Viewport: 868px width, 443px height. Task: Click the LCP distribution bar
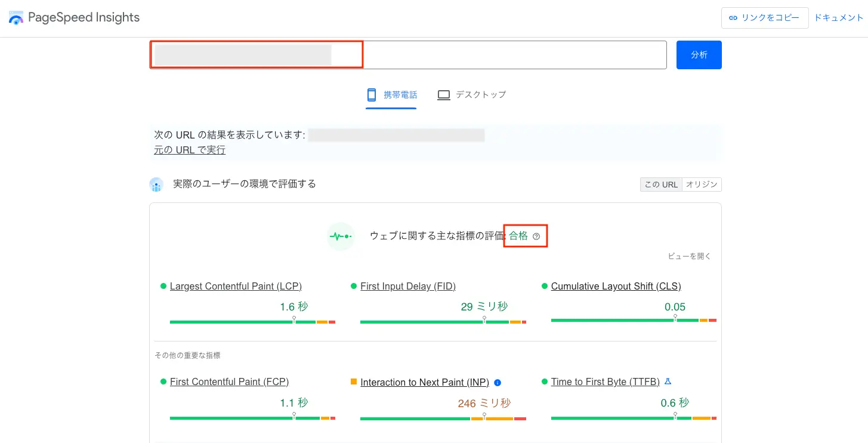(252, 322)
